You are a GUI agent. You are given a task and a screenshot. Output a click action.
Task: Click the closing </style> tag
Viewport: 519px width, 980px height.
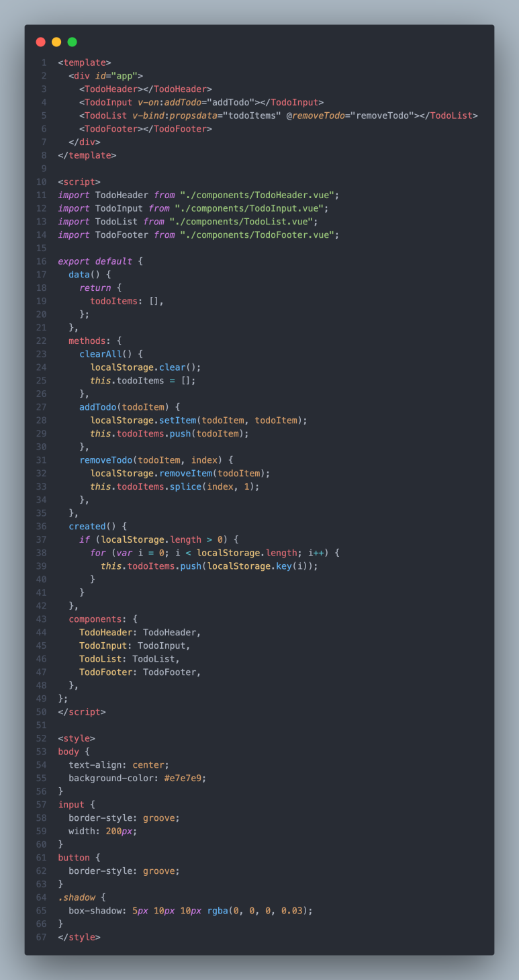[x=79, y=939]
